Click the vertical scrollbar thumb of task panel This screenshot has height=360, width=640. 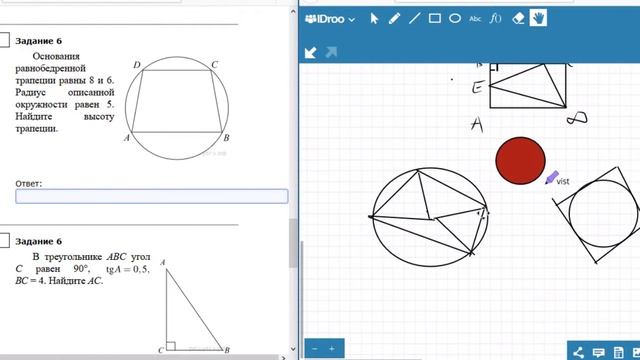(x=293, y=243)
